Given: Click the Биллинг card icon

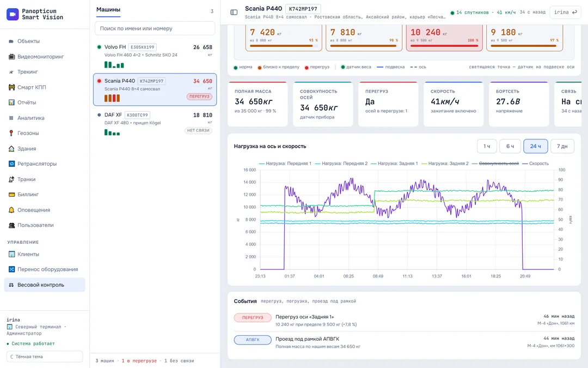Looking at the screenshot, I should (x=11, y=195).
